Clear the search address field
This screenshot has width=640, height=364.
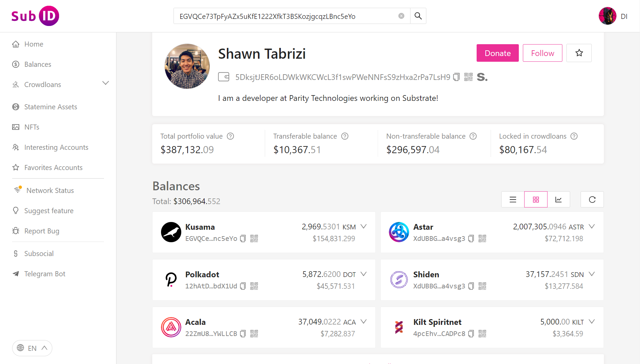click(401, 16)
